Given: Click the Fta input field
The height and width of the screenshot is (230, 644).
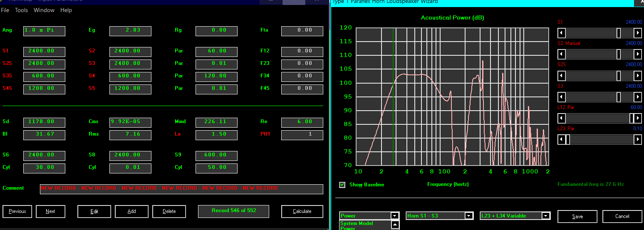Looking at the screenshot, I should click(302, 31).
